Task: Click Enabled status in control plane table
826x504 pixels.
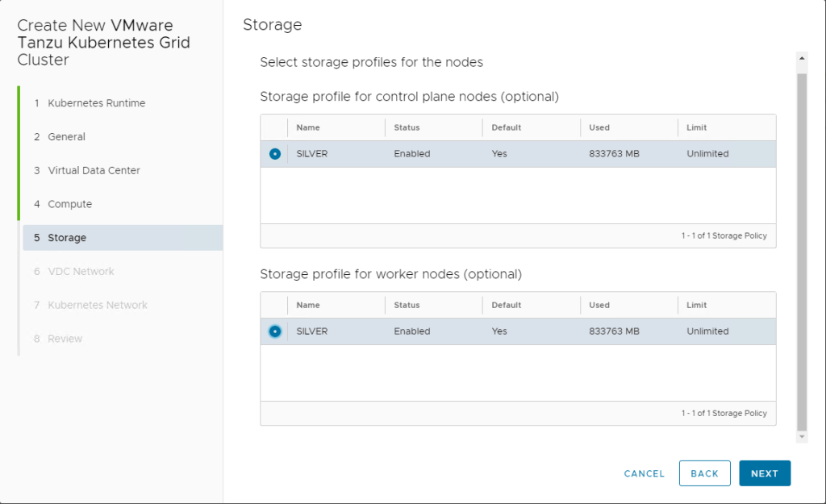Action: point(412,154)
